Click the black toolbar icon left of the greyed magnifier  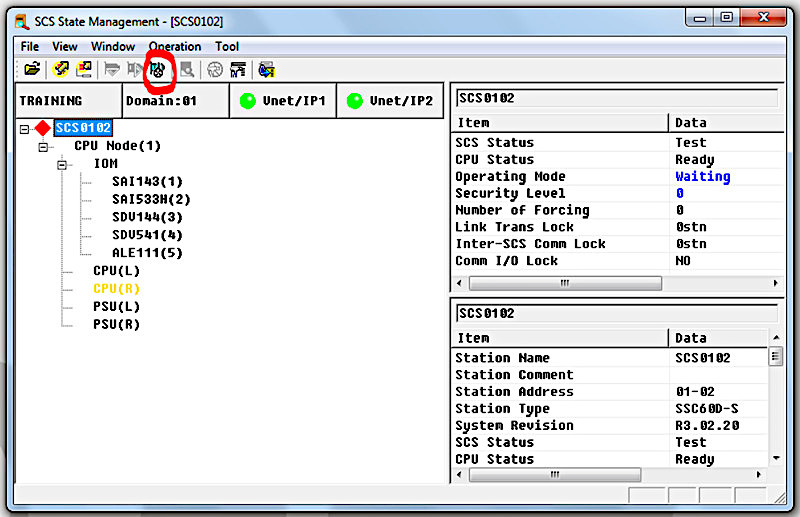(158, 69)
